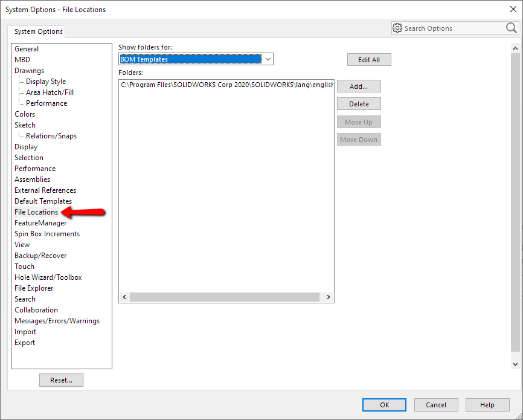Screen dimensions: 523x420
Task: Open the Touch options page
Action: [24, 267]
